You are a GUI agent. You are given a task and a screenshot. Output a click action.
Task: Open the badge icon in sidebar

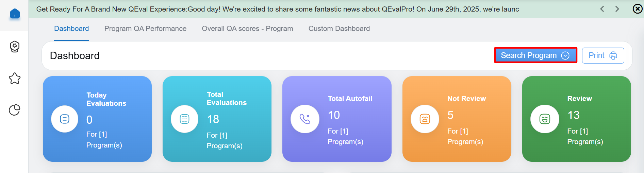15,47
